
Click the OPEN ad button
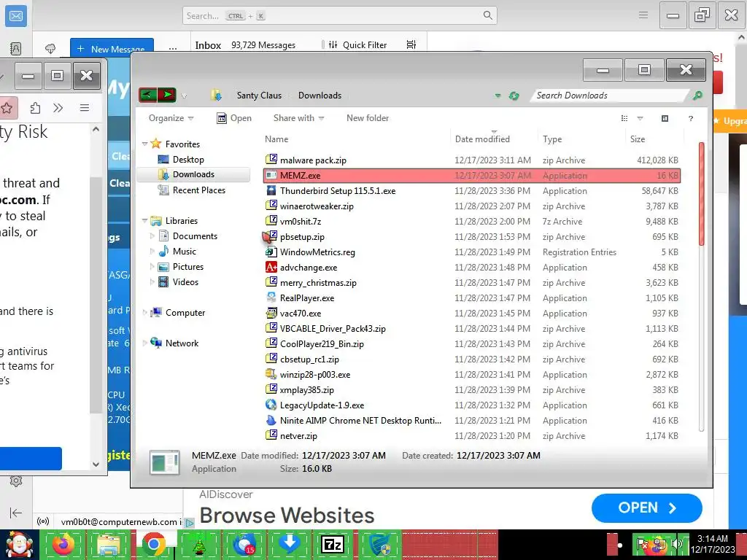(x=646, y=508)
